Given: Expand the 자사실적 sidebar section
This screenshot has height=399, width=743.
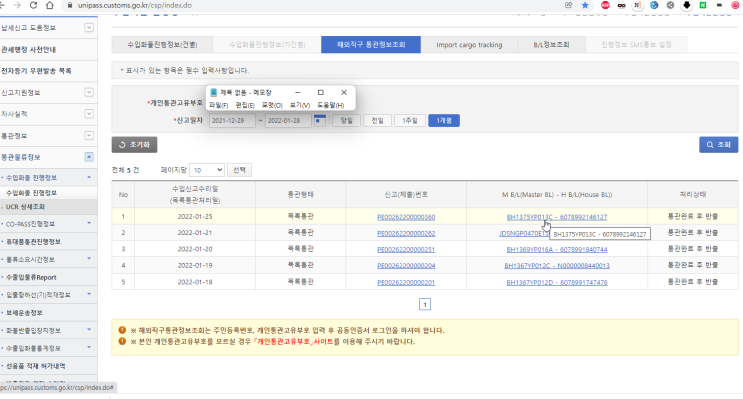Looking at the screenshot, I should pos(89,114).
